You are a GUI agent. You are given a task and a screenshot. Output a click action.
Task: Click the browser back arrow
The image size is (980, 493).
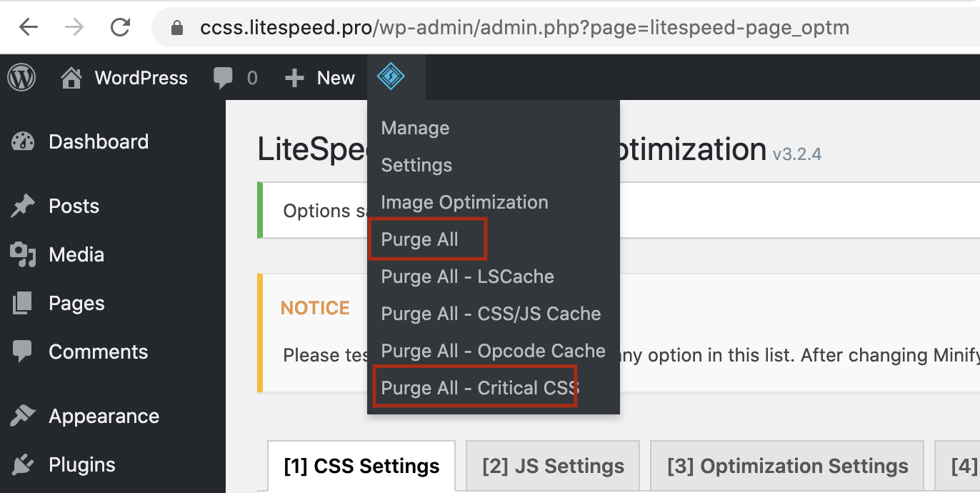(29, 28)
